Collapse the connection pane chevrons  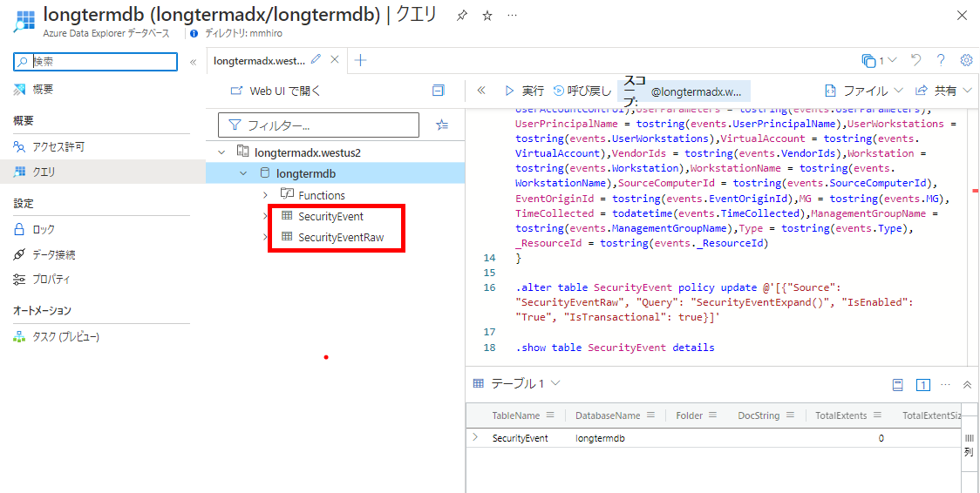click(481, 91)
